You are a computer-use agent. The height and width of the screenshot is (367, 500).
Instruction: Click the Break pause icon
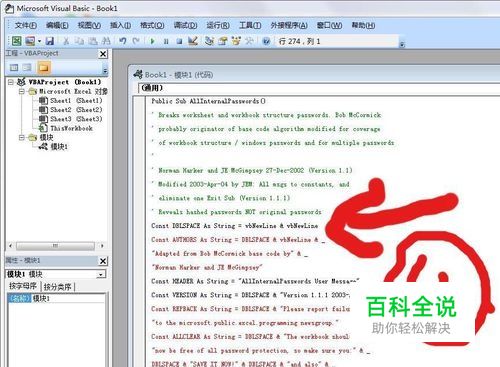[166, 41]
